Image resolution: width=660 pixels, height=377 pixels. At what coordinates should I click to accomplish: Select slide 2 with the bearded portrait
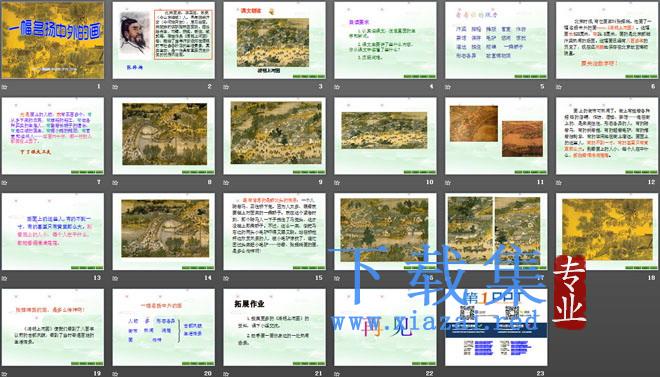point(163,40)
